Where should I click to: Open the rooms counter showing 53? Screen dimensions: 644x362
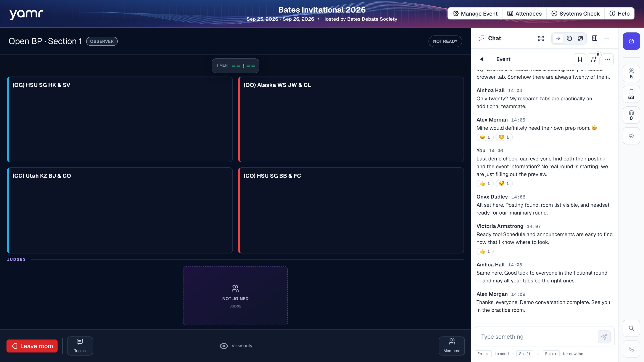coord(631,94)
